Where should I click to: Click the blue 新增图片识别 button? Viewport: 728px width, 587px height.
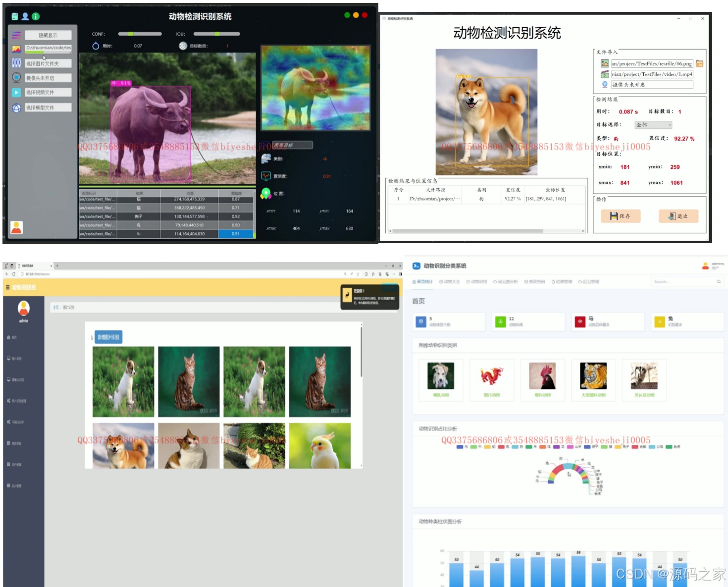108,337
